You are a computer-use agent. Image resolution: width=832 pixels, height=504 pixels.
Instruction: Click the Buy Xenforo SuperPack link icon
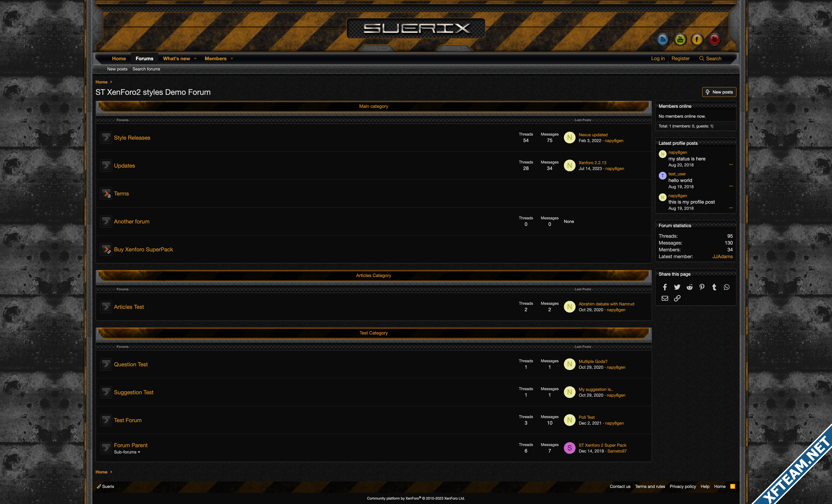(106, 250)
